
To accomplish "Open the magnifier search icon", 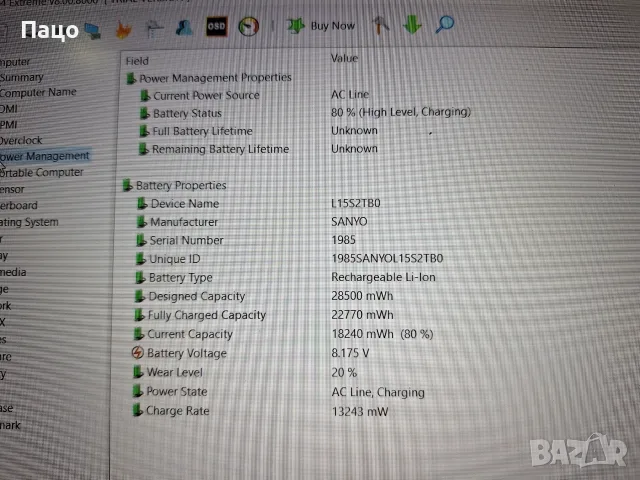I will click(445, 24).
